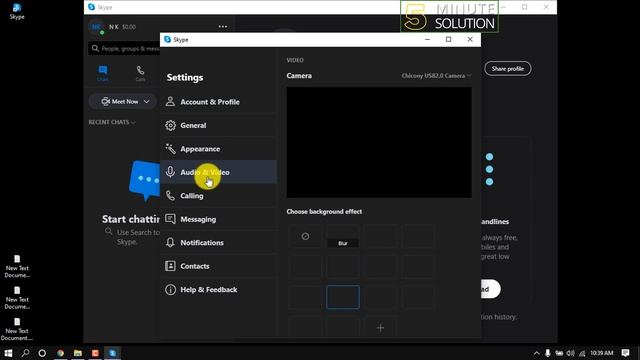Open Help & Feedback section
Viewport: 640px width, 360px height.
click(x=218, y=289)
